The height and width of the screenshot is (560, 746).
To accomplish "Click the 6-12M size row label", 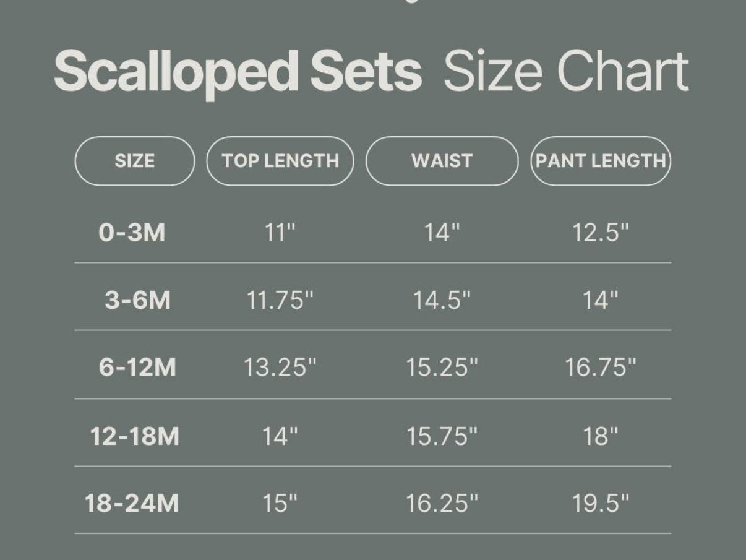I will coord(137,368).
